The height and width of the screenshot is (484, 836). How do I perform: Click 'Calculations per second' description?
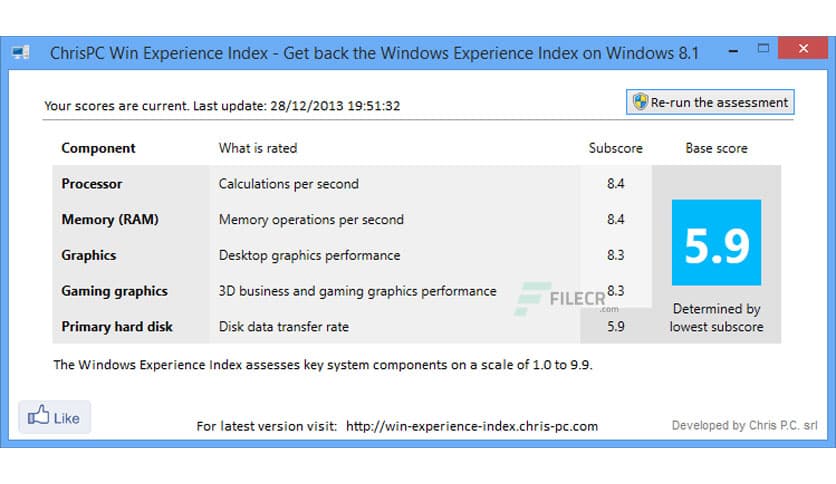click(x=288, y=184)
